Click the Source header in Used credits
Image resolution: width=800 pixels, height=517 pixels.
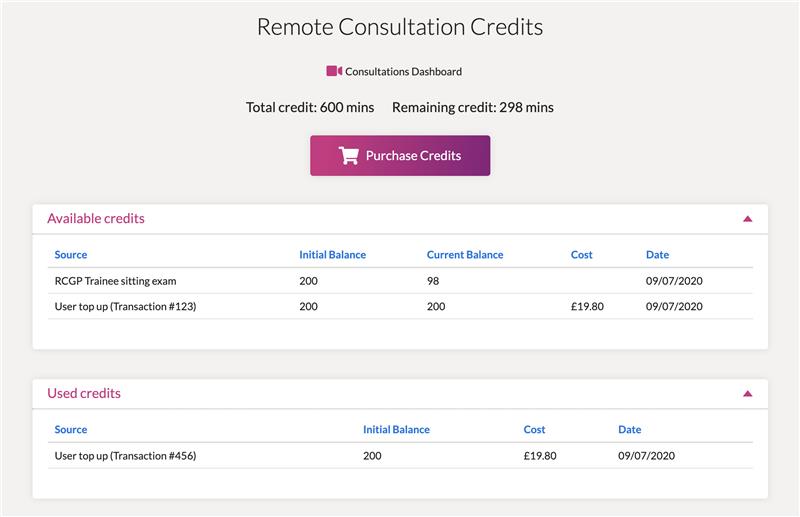(71, 430)
